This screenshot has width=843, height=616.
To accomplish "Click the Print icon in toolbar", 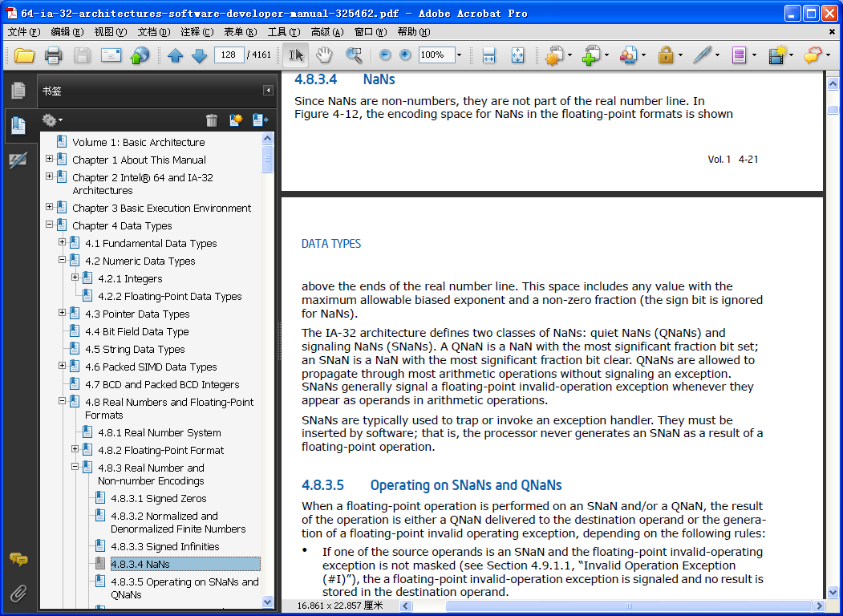I will coord(53,55).
